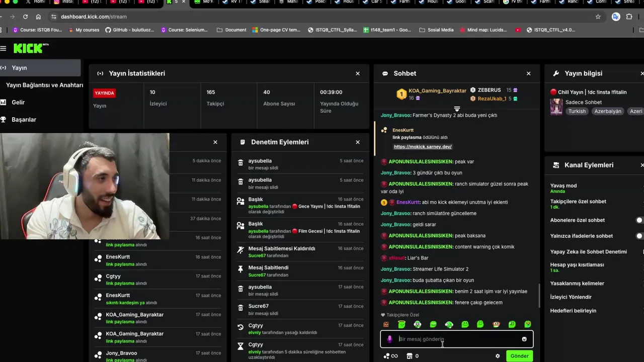The width and height of the screenshot is (644, 362).
Task: Click the red YAYINDA status badge
Action: coord(105,93)
